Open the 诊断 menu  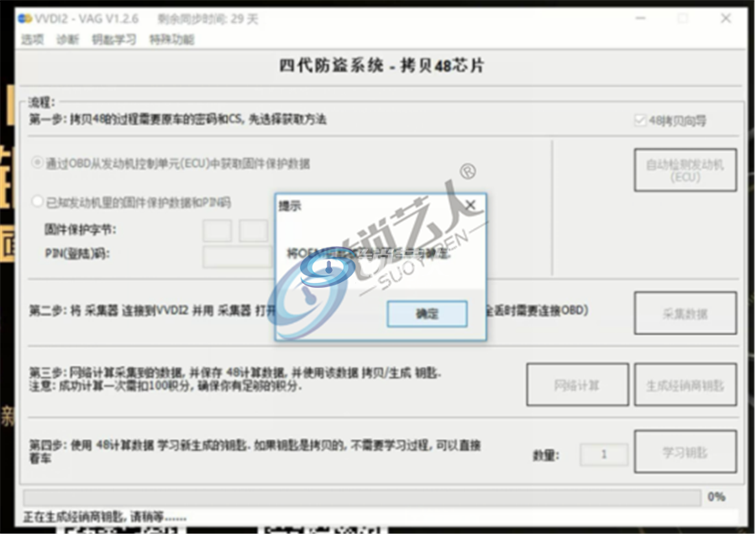(x=67, y=39)
